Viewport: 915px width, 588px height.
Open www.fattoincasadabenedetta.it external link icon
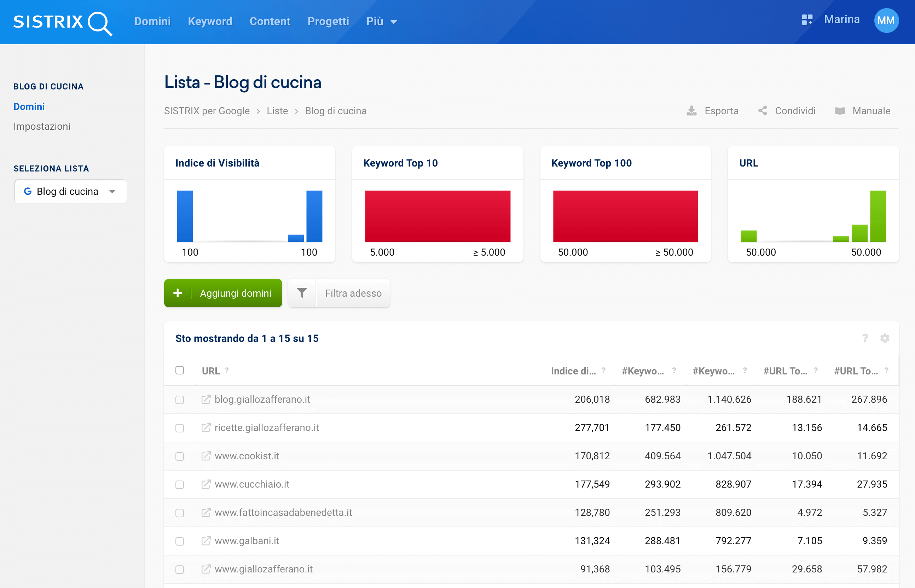click(206, 512)
